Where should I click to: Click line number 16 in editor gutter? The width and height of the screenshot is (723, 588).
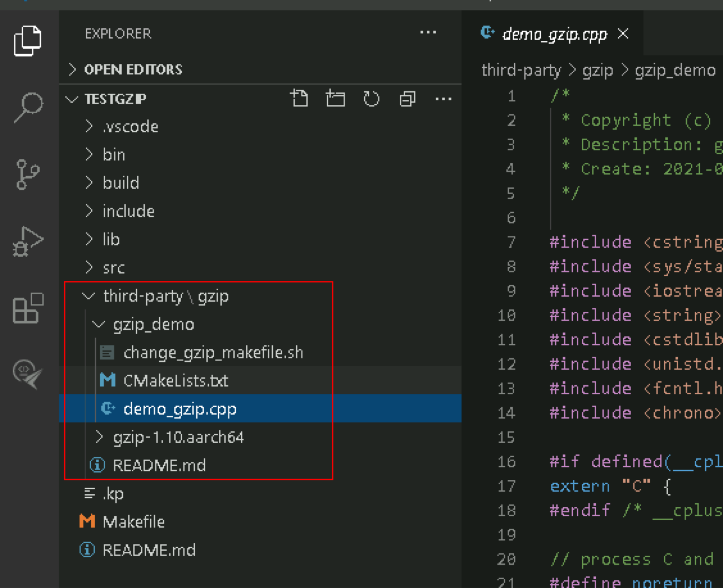pyautogui.click(x=507, y=462)
